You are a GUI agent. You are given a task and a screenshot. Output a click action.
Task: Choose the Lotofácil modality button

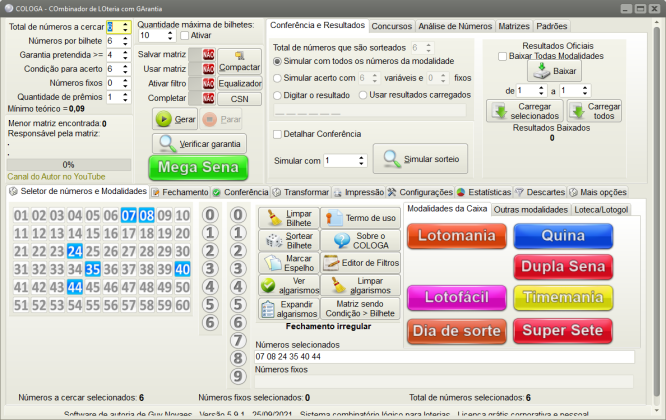[457, 297]
